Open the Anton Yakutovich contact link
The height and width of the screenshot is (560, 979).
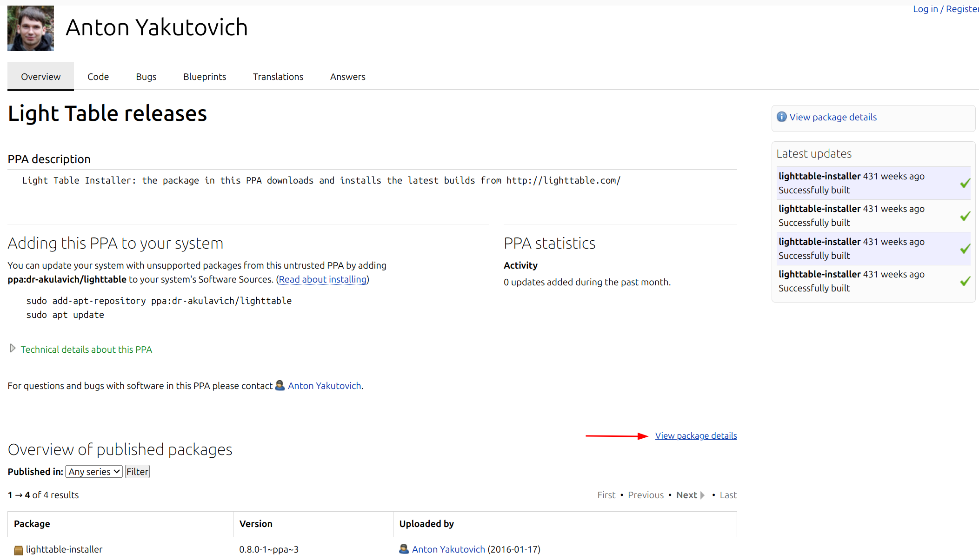coord(325,386)
